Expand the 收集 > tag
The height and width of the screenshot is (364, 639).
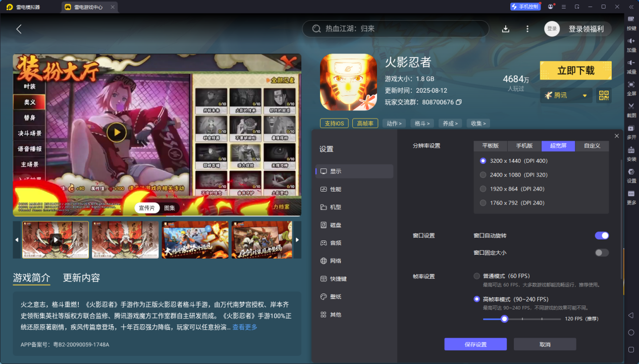(478, 124)
